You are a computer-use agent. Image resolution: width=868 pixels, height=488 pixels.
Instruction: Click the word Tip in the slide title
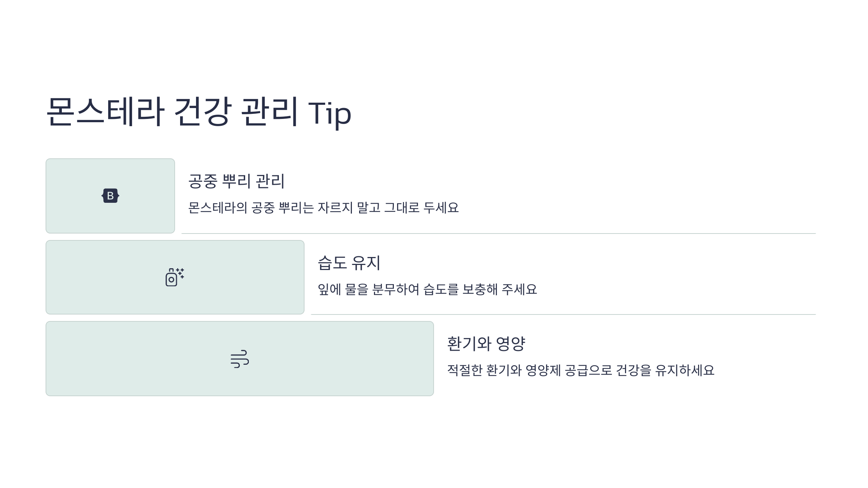coord(329,114)
